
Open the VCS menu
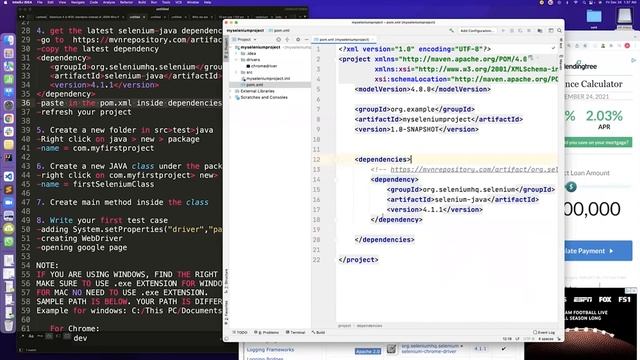tap(178, 2)
